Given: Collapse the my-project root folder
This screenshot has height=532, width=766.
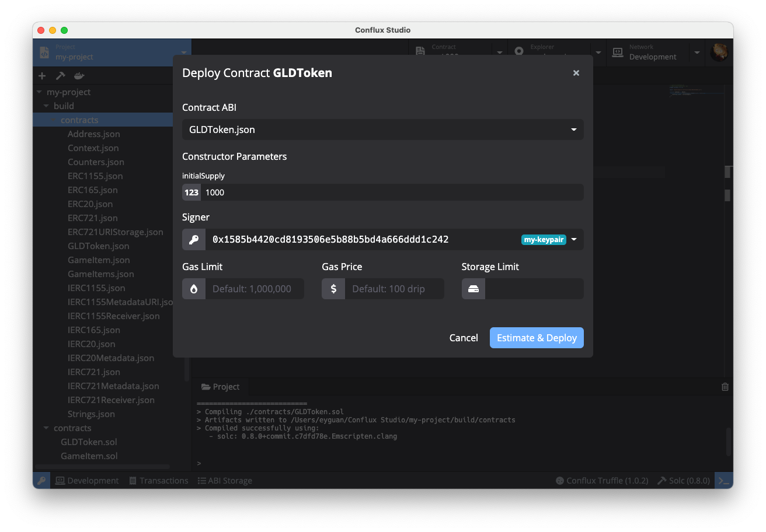Looking at the screenshot, I should pyautogui.click(x=40, y=92).
